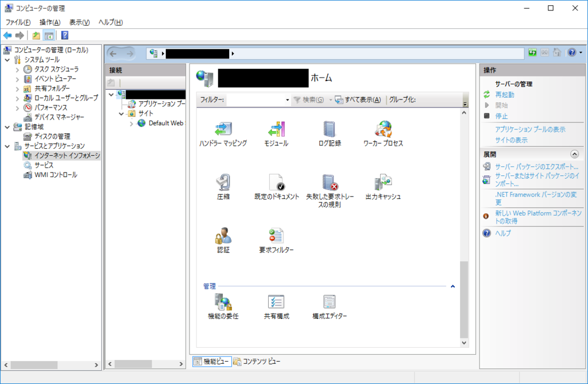Expand the イベント ビューアー tree node
This screenshot has width=588, height=384.
click(17, 79)
